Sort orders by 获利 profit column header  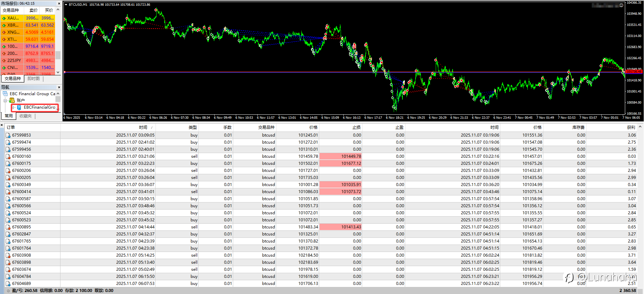[x=631, y=127]
